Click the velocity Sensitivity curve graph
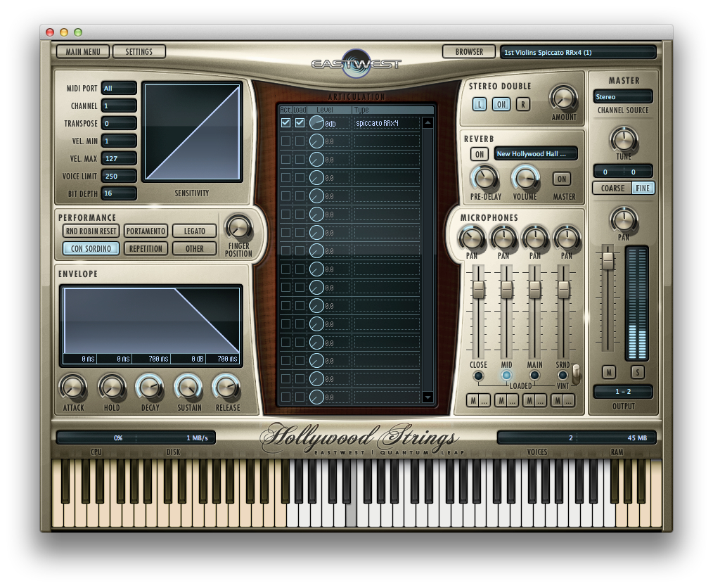Viewport: 713px width, 588px height. click(x=192, y=132)
